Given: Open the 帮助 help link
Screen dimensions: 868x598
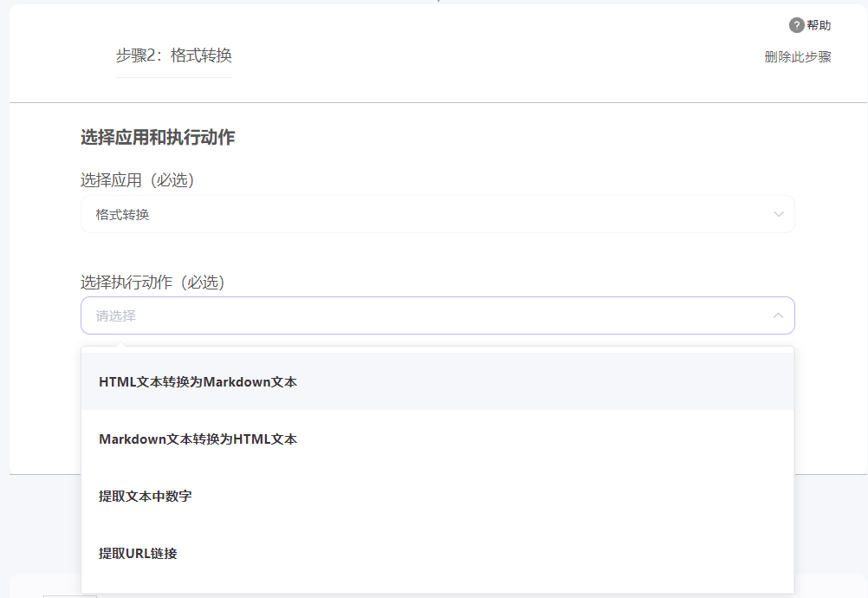Looking at the screenshot, I should pyautogui.click(x=818, y=25).
